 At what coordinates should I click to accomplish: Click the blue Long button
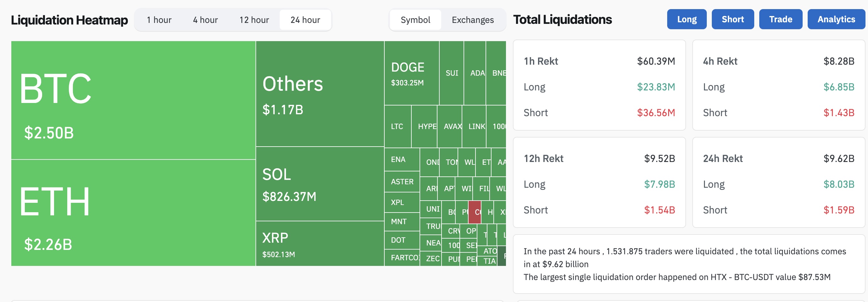686,19
